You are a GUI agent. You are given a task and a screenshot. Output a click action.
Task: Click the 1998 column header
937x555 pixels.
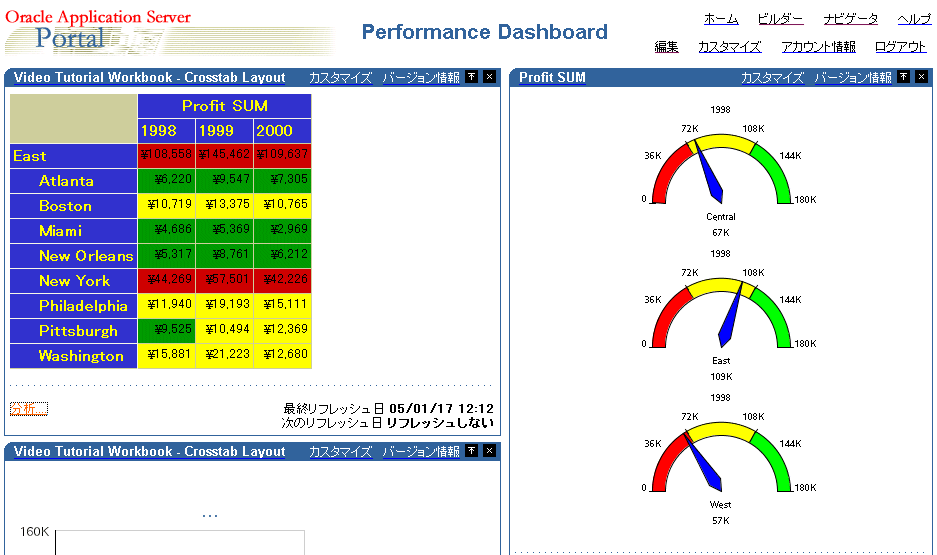[166, 131]
